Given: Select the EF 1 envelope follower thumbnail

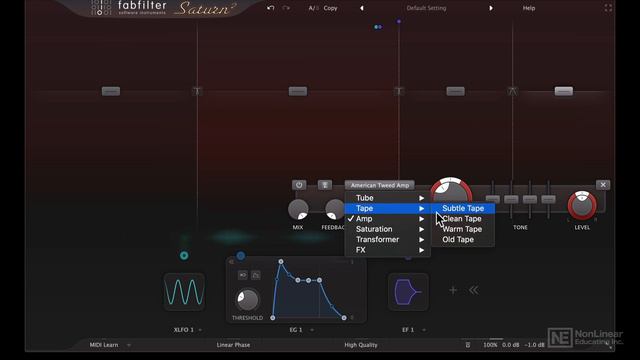Looking at the screenshot, I should (x=408, y=292).
